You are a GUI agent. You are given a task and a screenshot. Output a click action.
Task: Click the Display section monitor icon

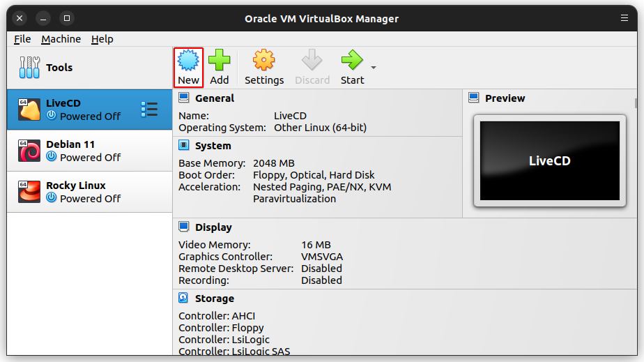coord(183,227)
